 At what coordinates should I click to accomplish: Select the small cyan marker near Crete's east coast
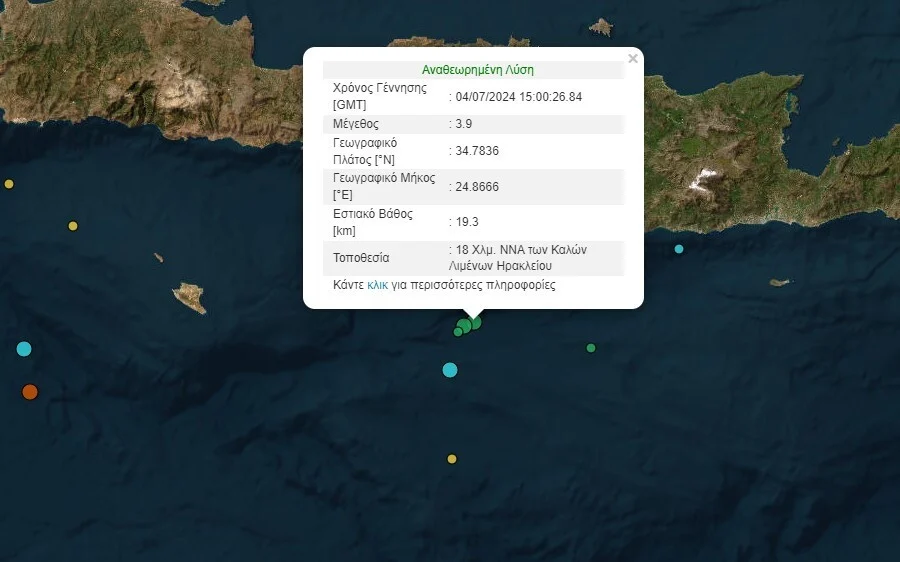[x=679, y=249]
